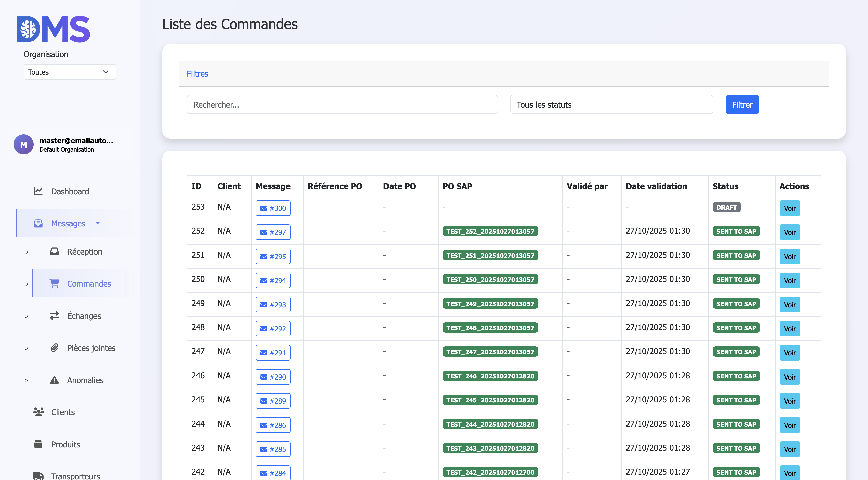Collapse the Messages menu caret
This screenshot has width=868, height=480.
coord(98,223)
